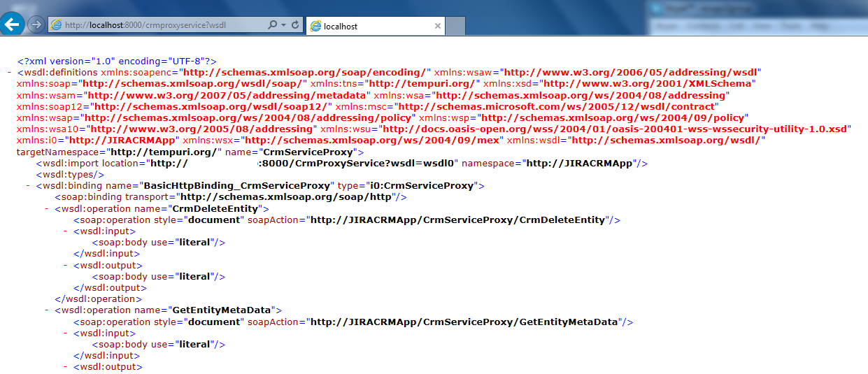This screenshot has width=868, height=374.
Task: Collapse the GetEntityMetaData operation node
Action: (47, 310)
